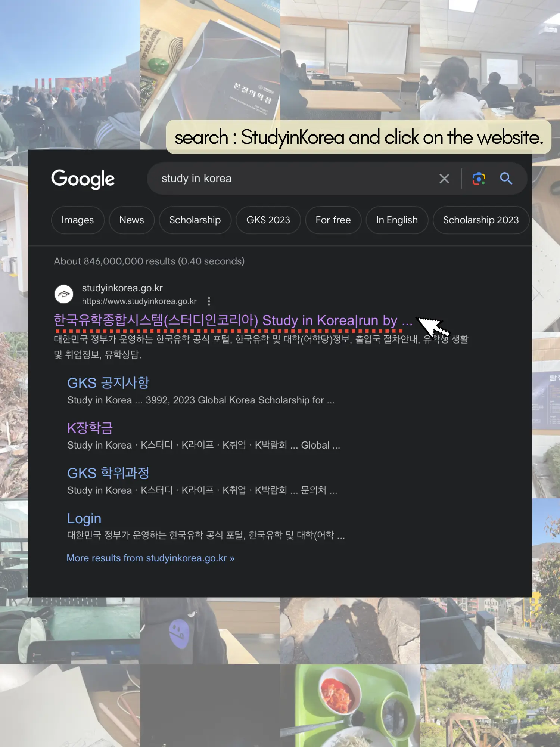Image resolution: width=560 pixels, height=747 pixels.
Task: Clear the search box with X icon
Action: pos(444,179)
